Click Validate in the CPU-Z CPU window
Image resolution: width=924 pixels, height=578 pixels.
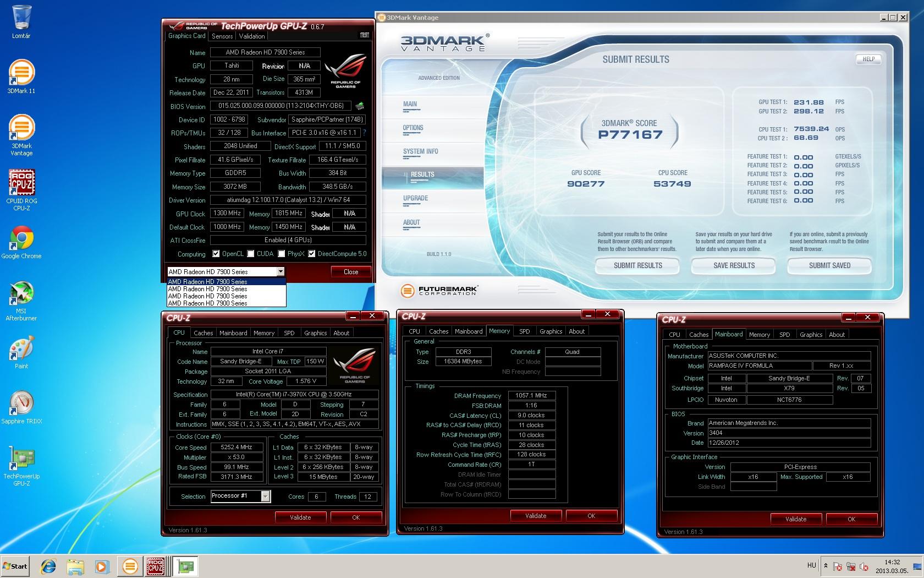click(300, 517)
